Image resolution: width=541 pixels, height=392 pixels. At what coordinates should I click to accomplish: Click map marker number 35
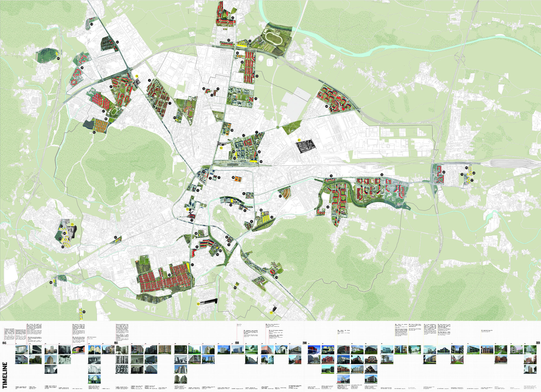pyautogui.click(x=257, y=76)
